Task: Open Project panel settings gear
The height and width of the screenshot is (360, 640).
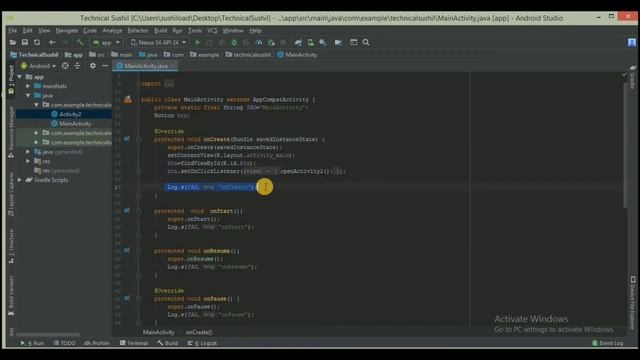Action: [x=93, y=66]
